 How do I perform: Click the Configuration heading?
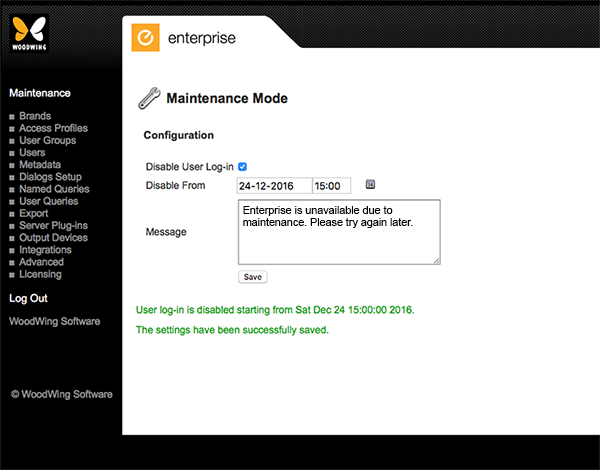tap(179, 135)
